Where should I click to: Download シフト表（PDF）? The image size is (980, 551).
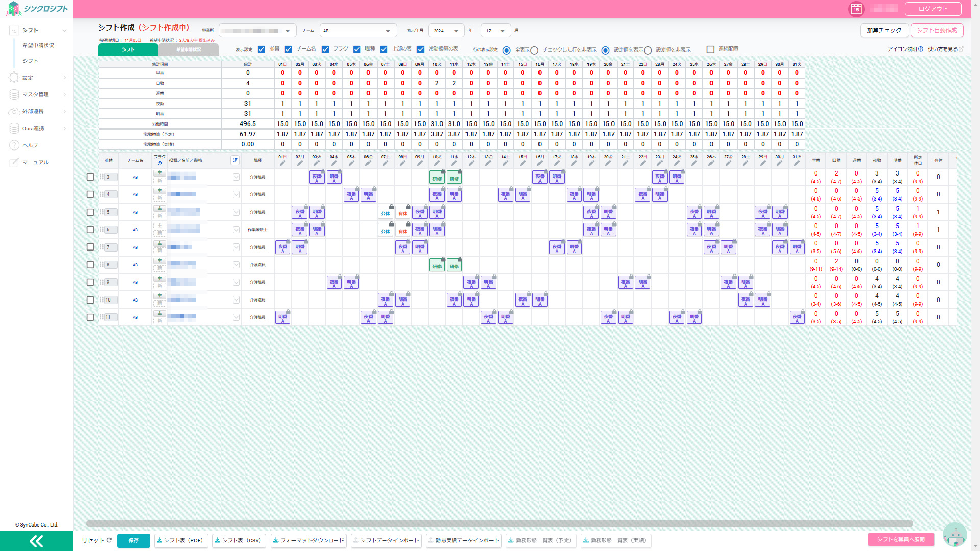click(181, 540)
